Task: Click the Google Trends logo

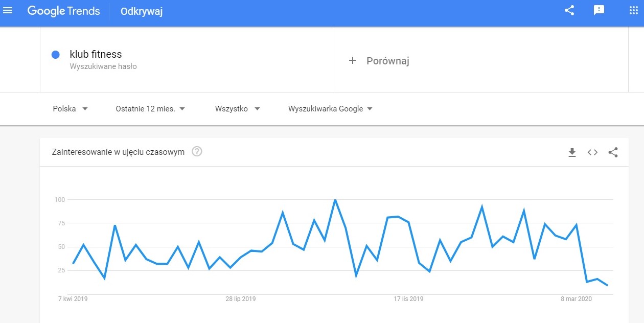Action: tap(64, 11)
